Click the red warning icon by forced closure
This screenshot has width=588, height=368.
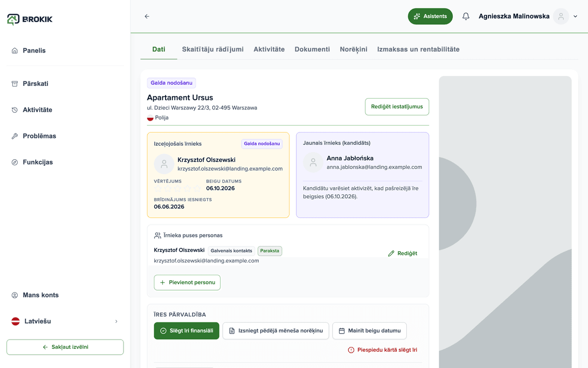pyautogui.click(x=351, y=350)
